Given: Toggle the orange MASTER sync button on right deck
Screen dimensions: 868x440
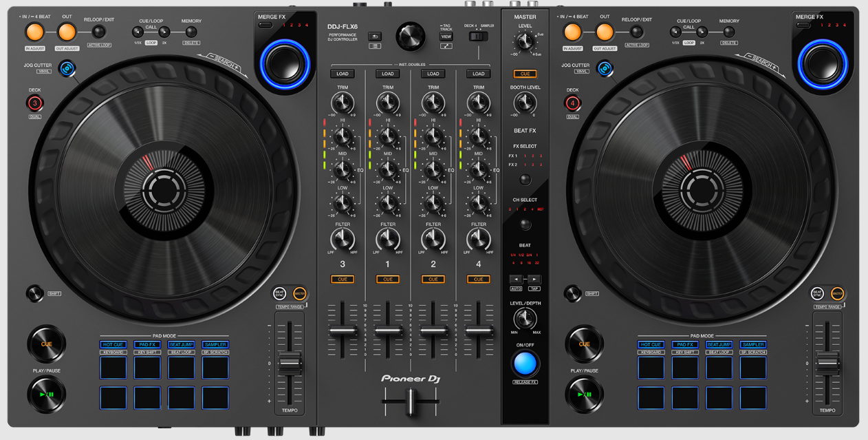Looking at the screenshot, I should (x=837, y=293).
